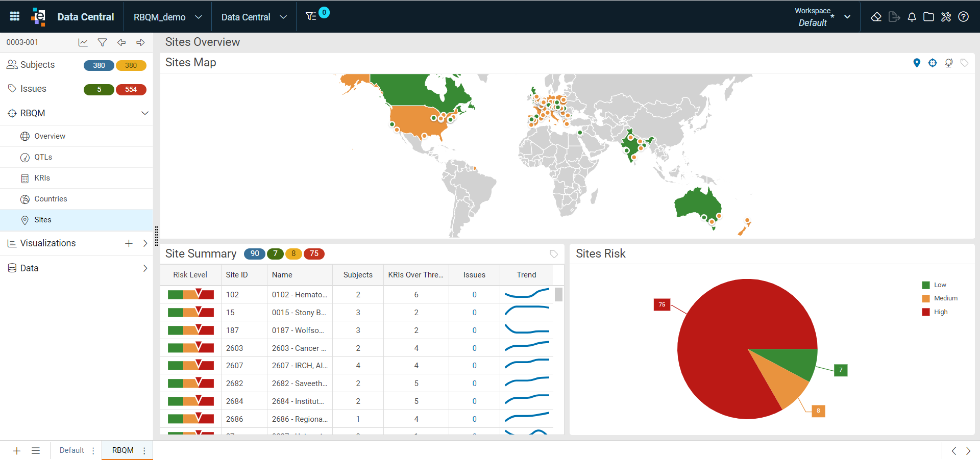Click the notifications bell icon
980x460 pixels.
[912, 17]
